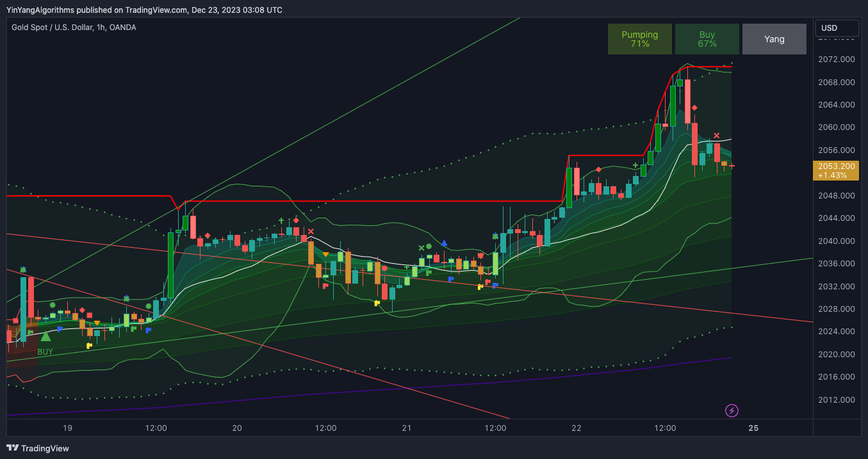Image resolution: width=868 pixels, height=459 pixels.
Task: Click the date label 25 on time axis
Action: point(753,428)
